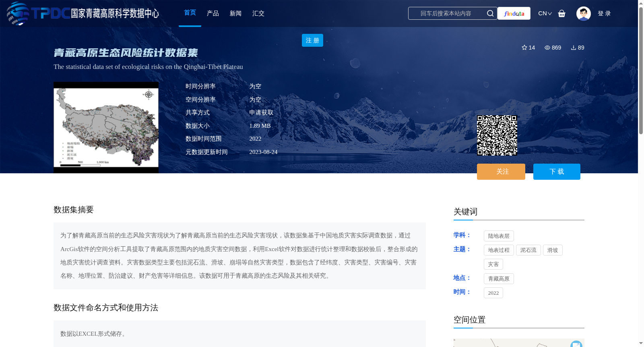Select the 灾害 keyword tag
Viewport: 644px width, 347px height.
tap(493, 264)
